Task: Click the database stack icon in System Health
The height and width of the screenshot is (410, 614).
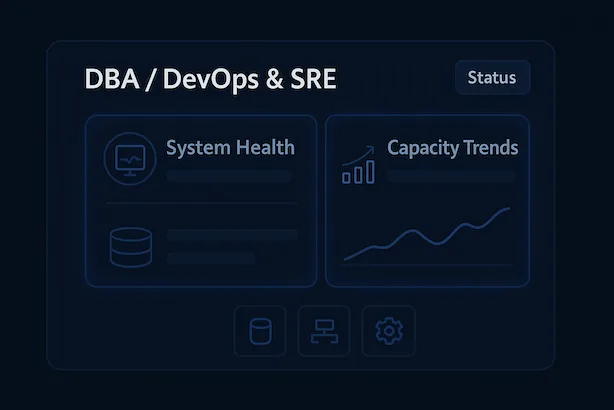Action: pyautogui.click(x=130, y=247)
